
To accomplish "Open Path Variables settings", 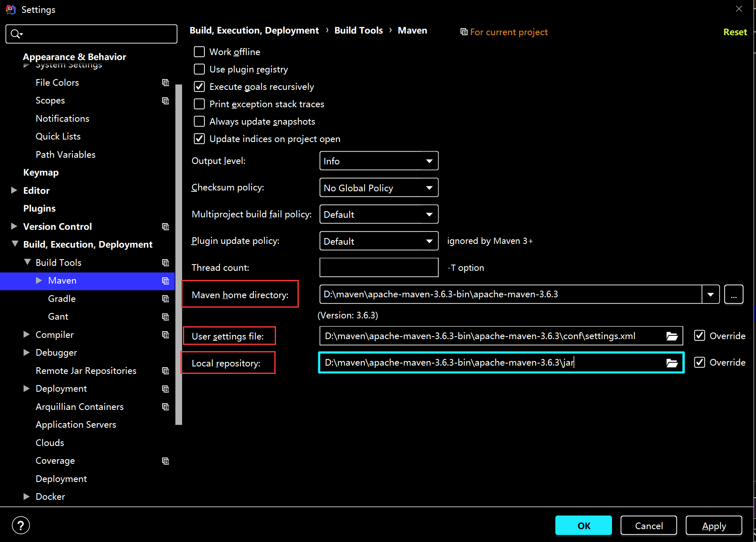I will click(65, 155).
